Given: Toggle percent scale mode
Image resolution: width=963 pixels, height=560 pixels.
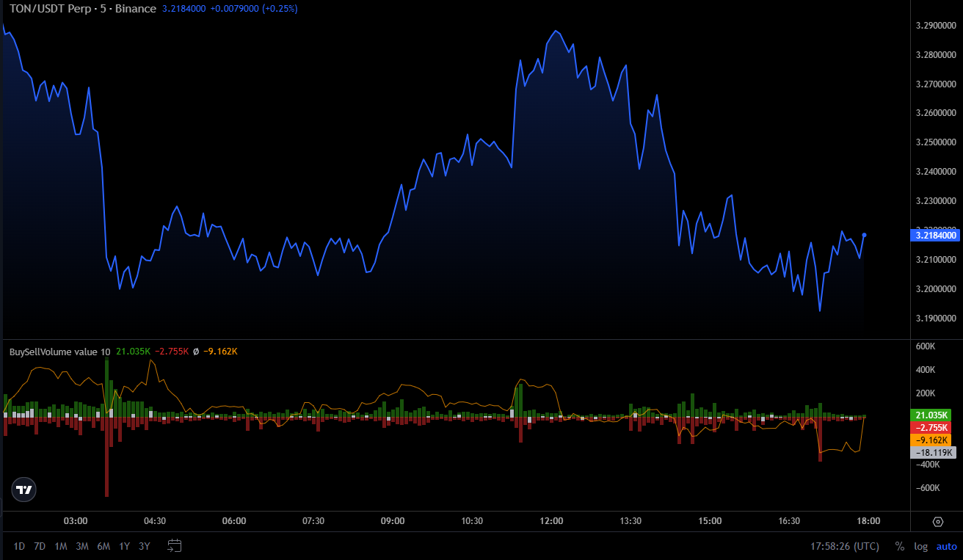Looking at the screenshot, I should [x=900, y=546].
